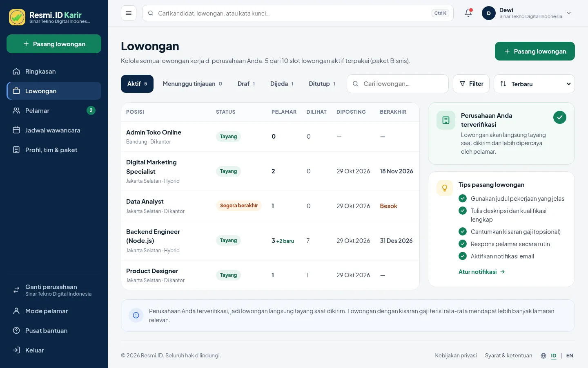
Task: Click the top-right Pasang lowongan button
Action: (x=535, y=51)
